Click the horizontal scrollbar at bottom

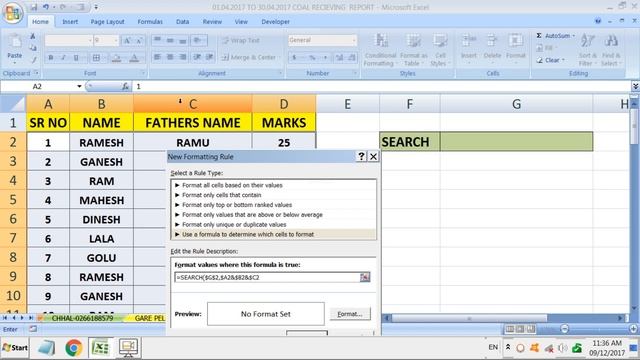coord(469,318)
